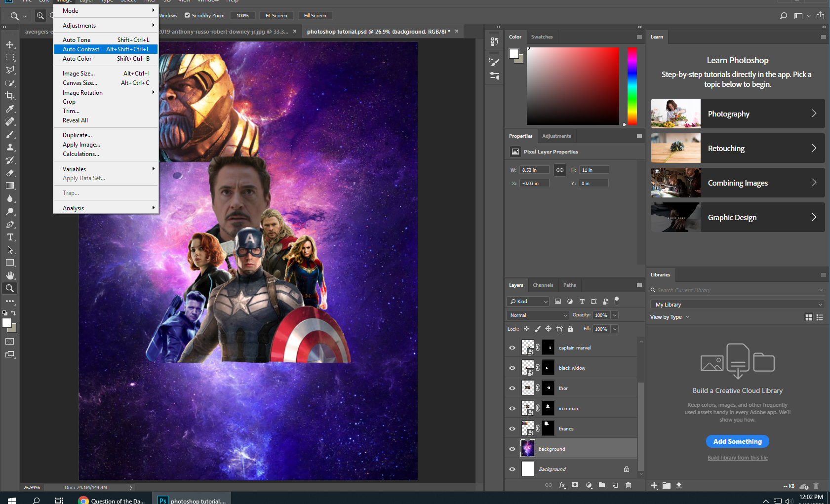Toggle the link width and height button
830x504 pixels.
[x=560, y=170]
